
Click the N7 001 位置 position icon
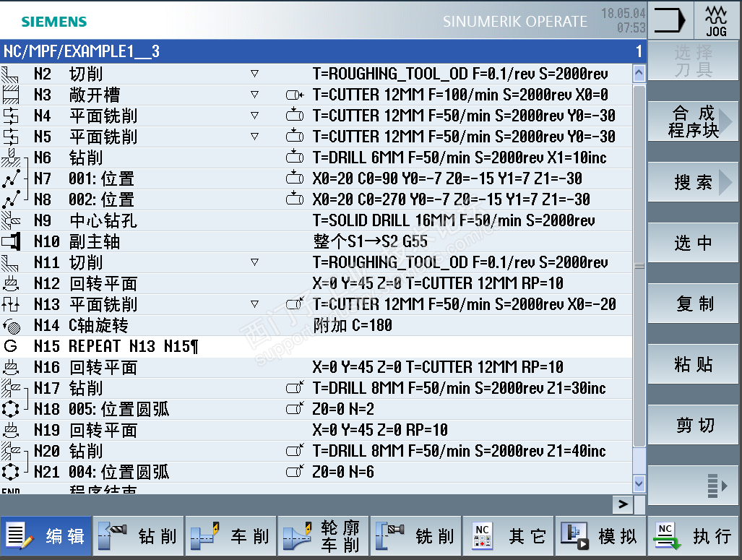click(x=11, y=179)
